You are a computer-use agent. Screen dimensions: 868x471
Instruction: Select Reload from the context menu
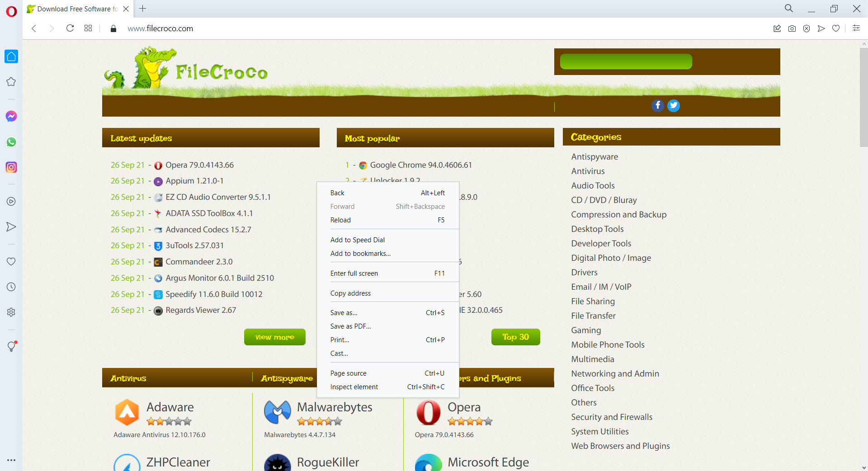point(340,220)
